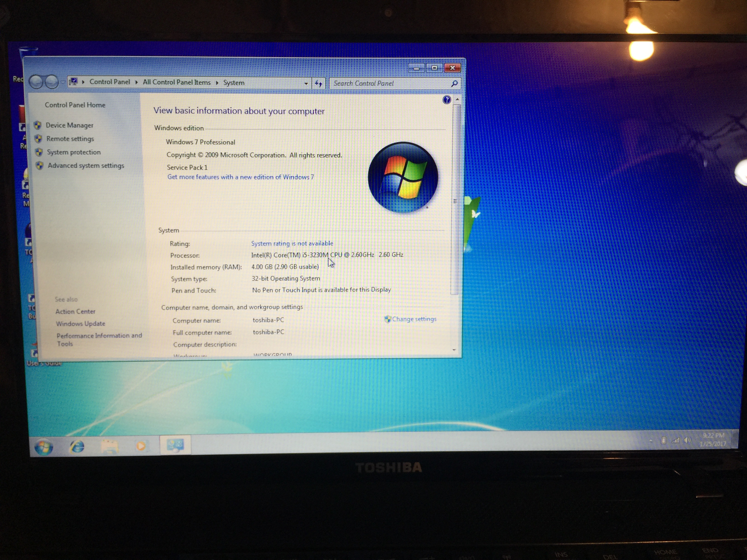Expand arrow after All Control Panel Items
The height and width of the screenshot is (560, 747).
pos(217,83)
